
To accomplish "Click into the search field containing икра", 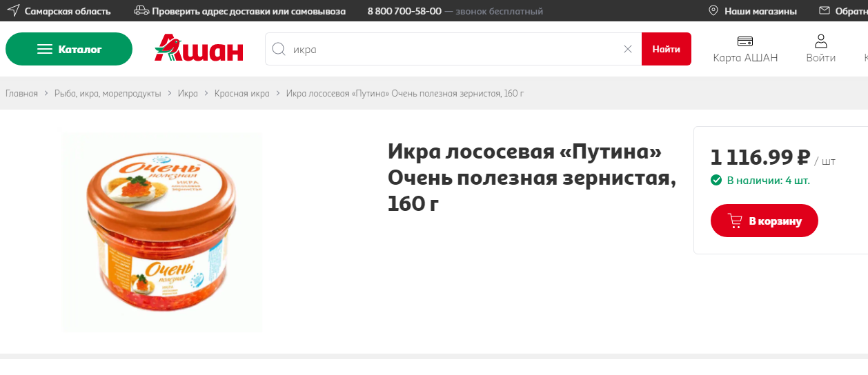I will point(453,49).
